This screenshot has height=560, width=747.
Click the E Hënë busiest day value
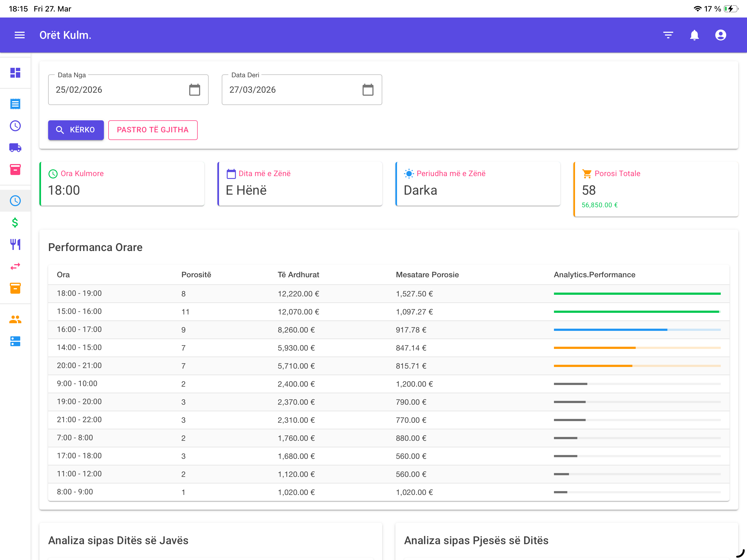pos(246,191)
